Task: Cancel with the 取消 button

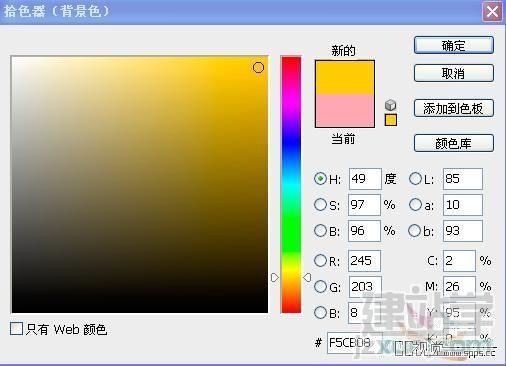Action: point(454,73)
